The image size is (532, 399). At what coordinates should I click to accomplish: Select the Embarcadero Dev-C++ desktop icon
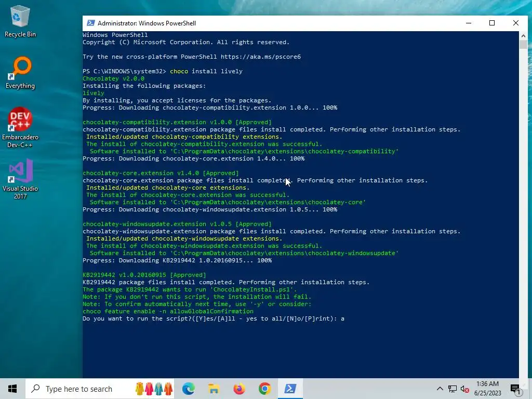pos(20,128)
